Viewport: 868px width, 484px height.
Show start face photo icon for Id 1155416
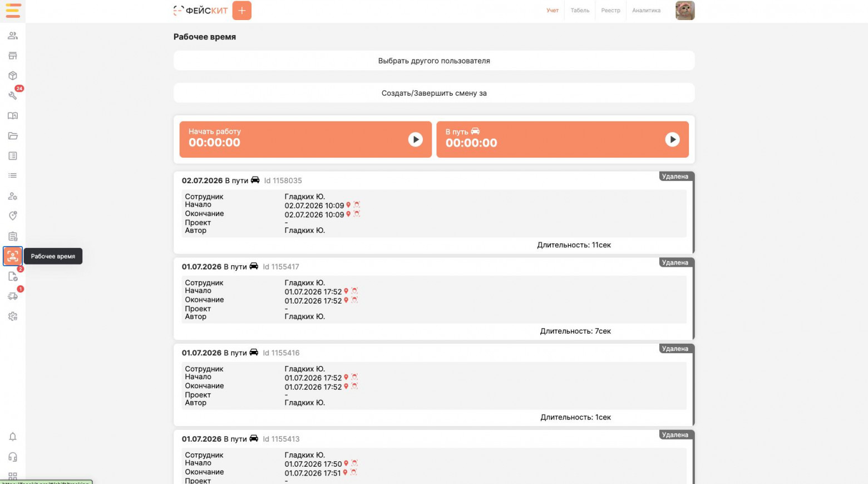click(354, 377)
